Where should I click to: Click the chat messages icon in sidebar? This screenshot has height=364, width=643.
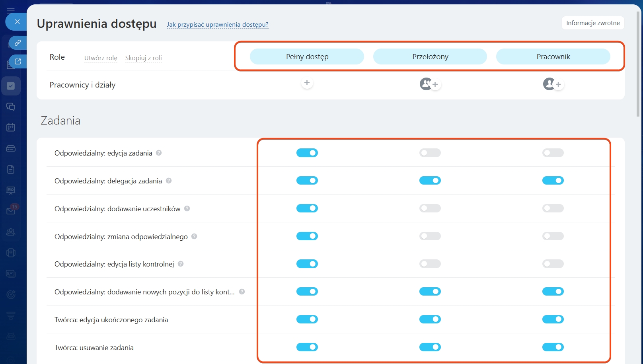[x=11, y=107]
